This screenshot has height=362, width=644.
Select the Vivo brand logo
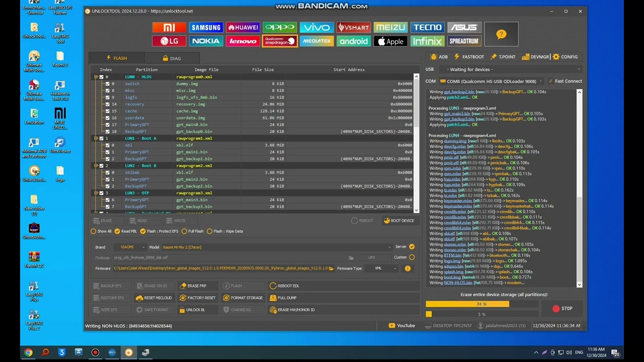pyautogui.click(x=316, y=28)
